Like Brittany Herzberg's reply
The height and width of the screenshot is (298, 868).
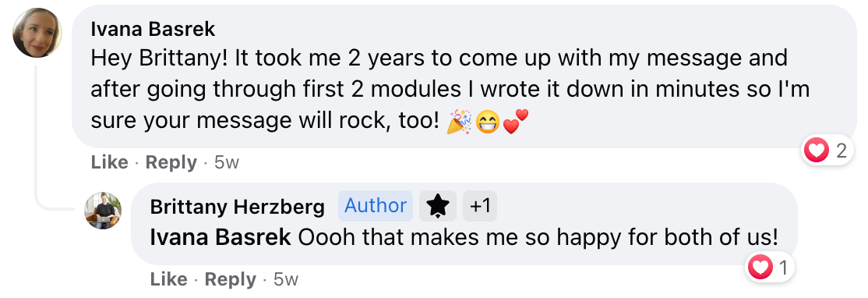(x=169, y=280)
